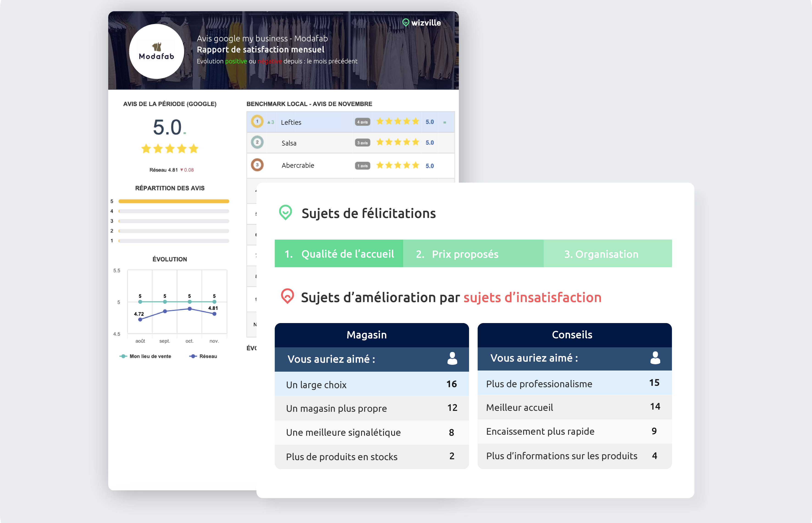
Task: Click the 3 avis badge for Salsa
Action: tap(362, 143)
